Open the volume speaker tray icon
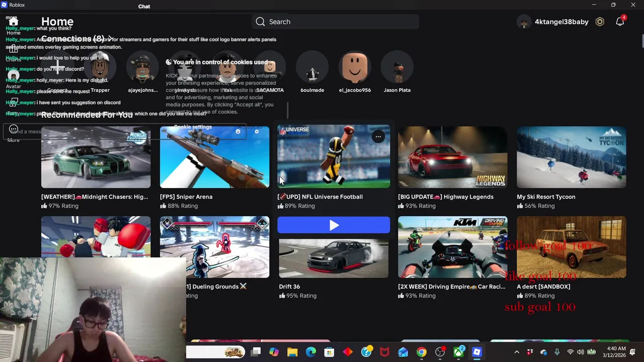644x362 pixels. [x=581, y=352]
